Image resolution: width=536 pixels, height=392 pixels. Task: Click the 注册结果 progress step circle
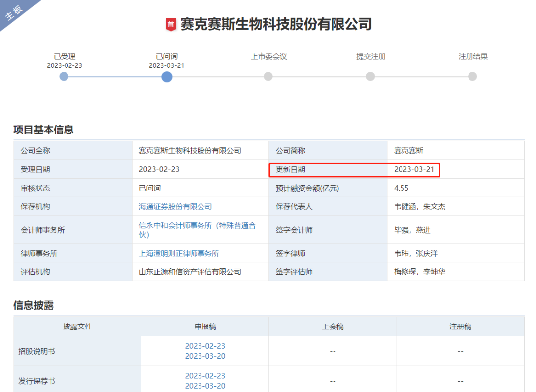click(x=472, y=76)
